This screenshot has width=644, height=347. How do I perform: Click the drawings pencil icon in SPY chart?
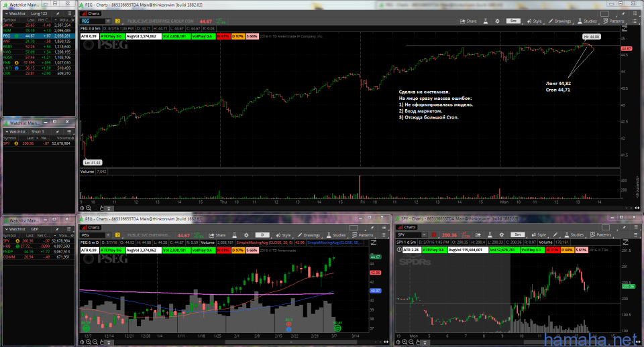(x=555, y=235)
